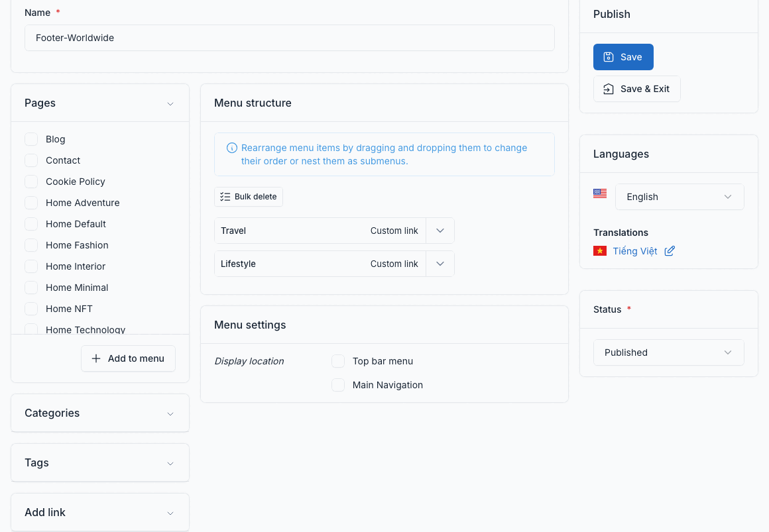Tick the Blog page checkbox

tap(31, 139)
